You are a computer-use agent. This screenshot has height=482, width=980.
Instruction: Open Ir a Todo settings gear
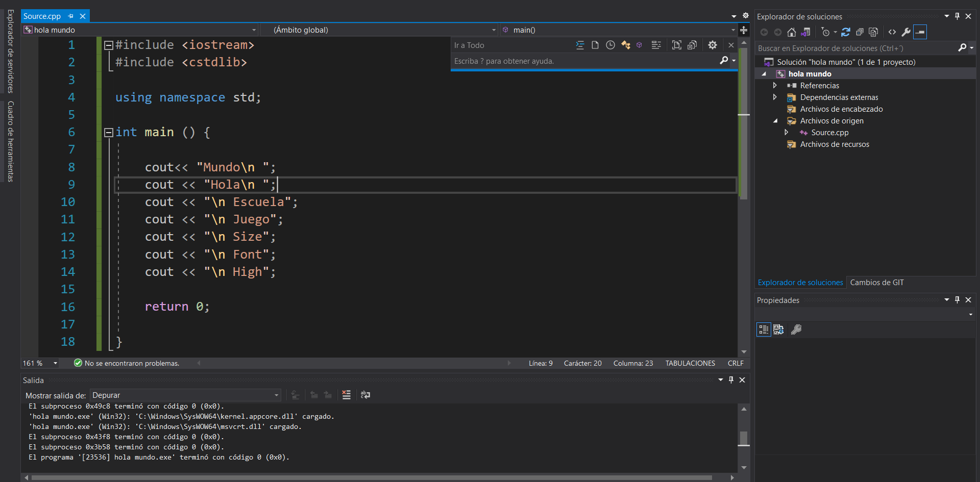pos(713,45)
